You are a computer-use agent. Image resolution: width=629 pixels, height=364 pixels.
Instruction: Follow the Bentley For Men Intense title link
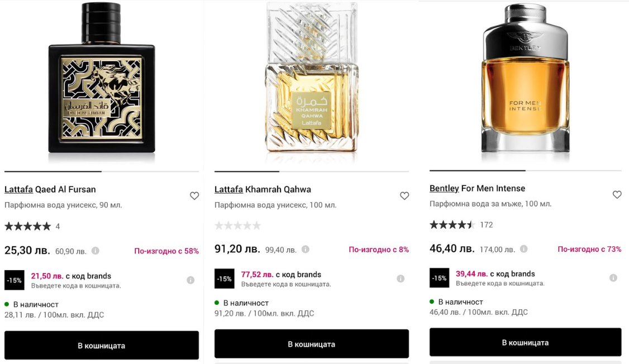pos(477,188)
